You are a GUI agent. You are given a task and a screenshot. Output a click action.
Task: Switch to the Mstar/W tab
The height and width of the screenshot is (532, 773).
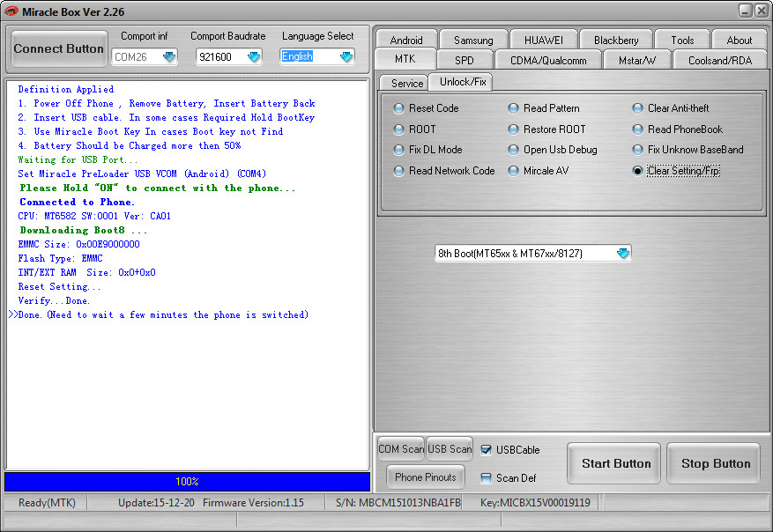637,60
